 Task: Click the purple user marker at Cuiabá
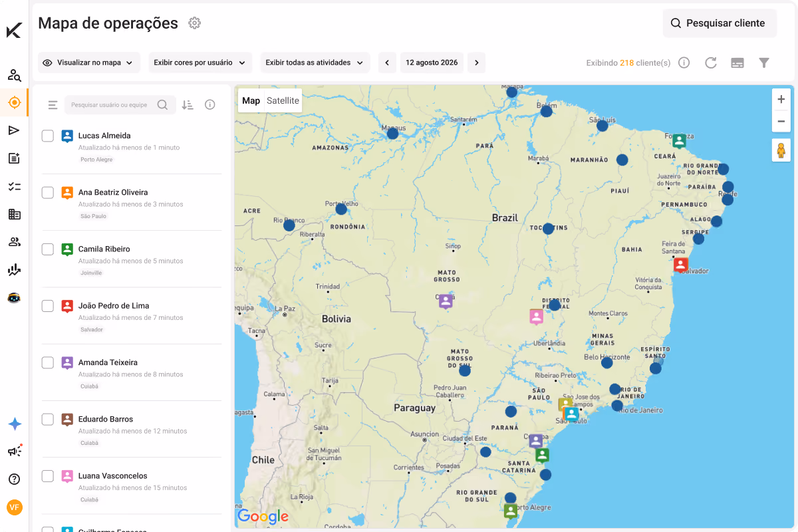pos(446,301)
